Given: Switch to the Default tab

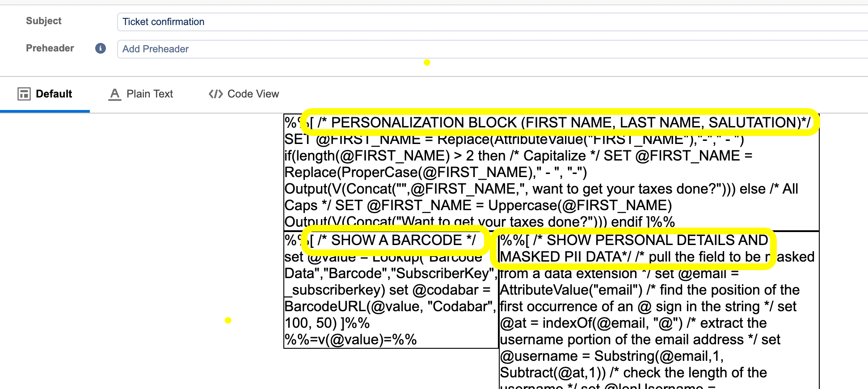Looking at the screenshot, I should [x=45, y=94].
